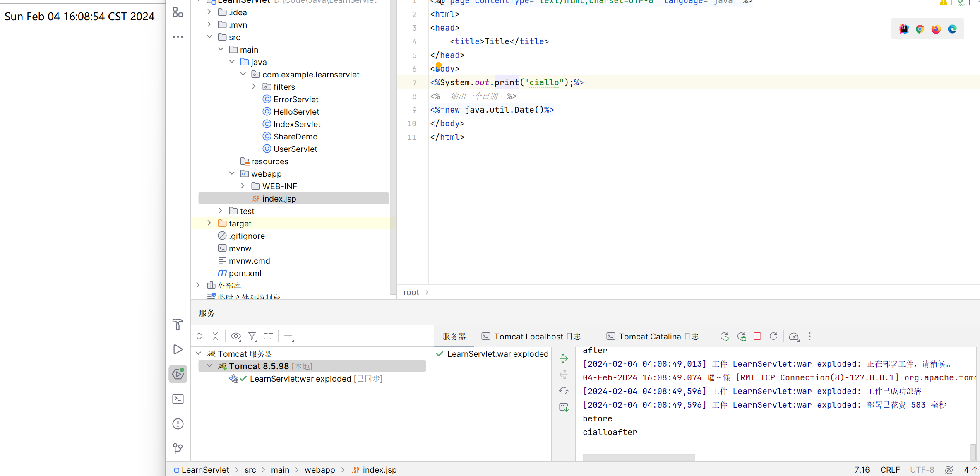Open the Terminal tool window

coord(178,399)
